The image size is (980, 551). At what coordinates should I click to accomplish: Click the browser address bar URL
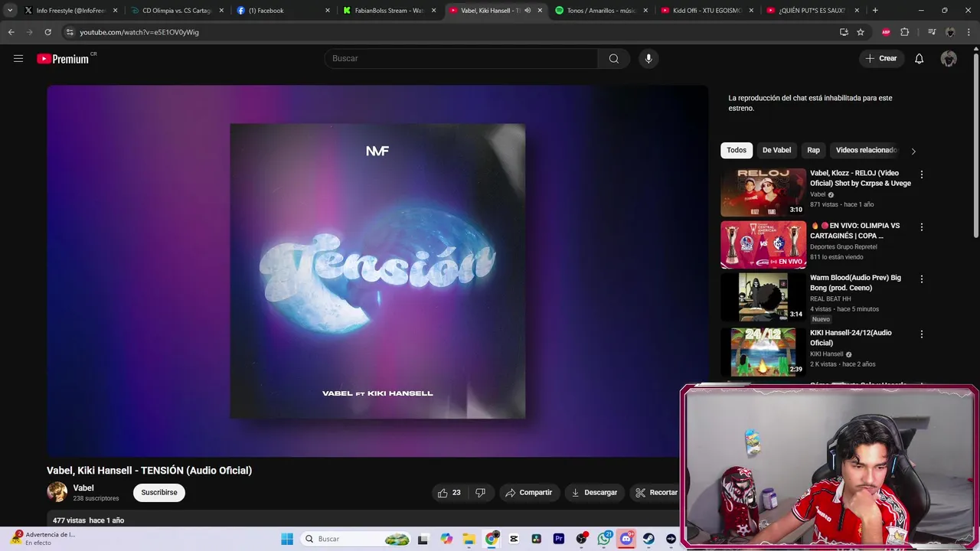139,32
